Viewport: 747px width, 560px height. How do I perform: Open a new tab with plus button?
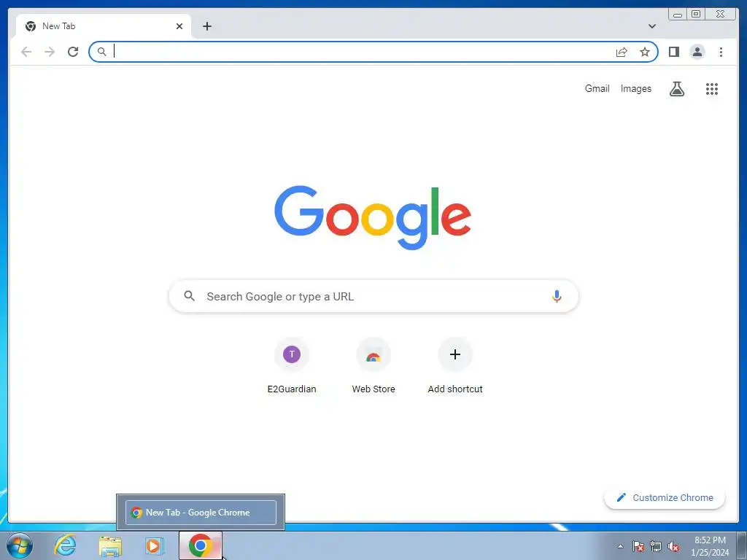coord(206,26)
